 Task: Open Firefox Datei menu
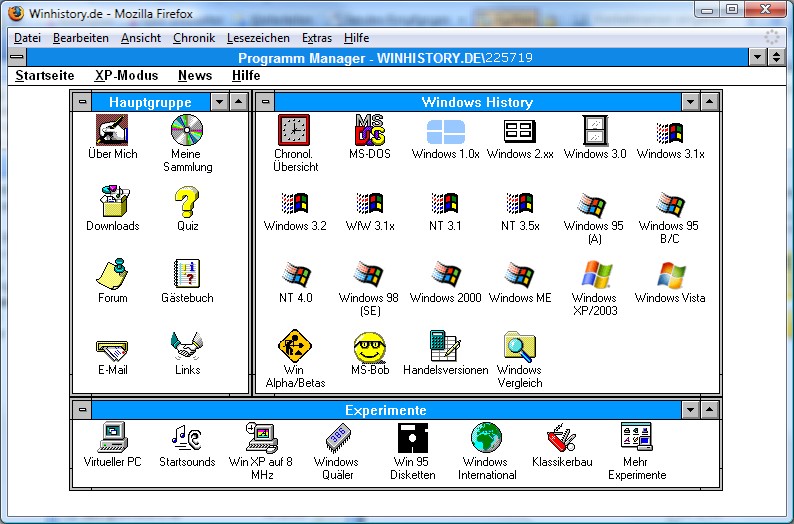point(27,38)
